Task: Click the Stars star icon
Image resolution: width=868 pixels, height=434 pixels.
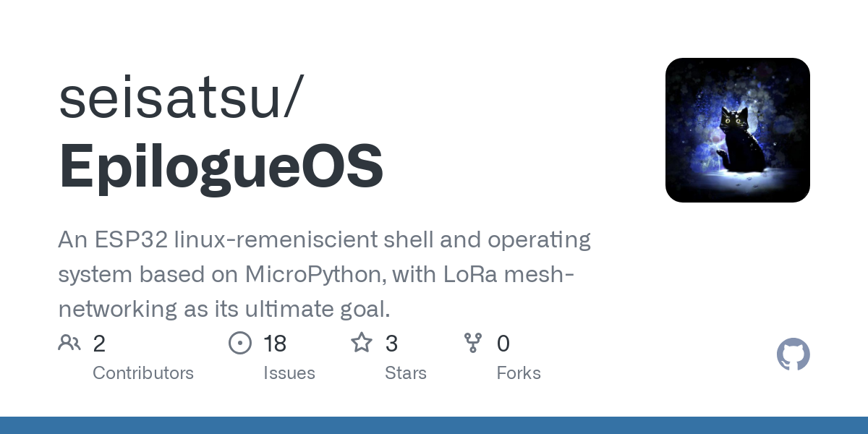Action: (361, 343)
